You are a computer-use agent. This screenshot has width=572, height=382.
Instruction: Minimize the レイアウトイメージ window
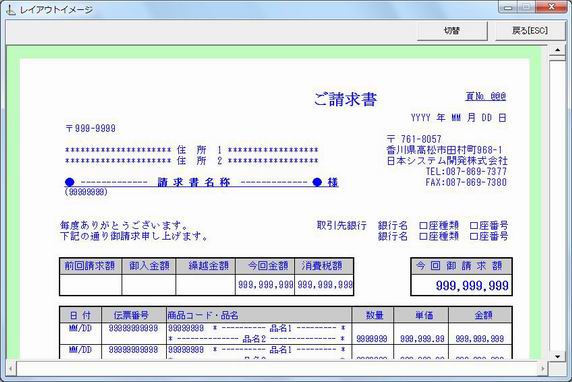[x=509, y=7]
